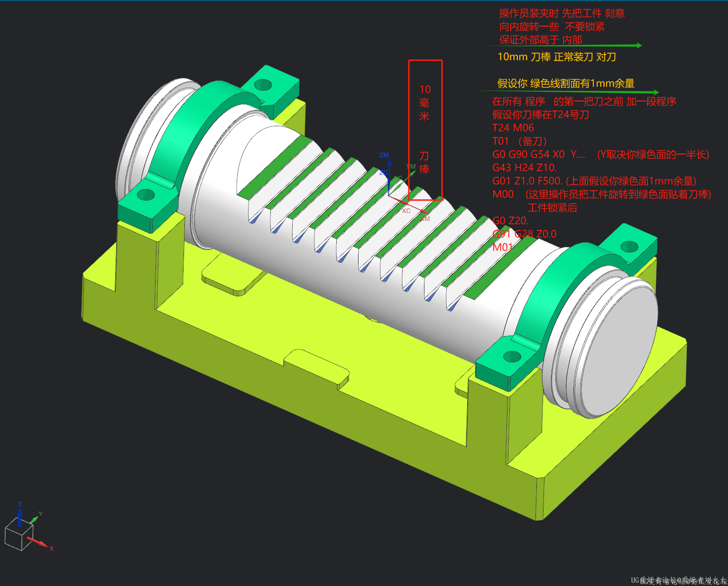
Task: Pick the YM axis label of WCS
Action: pos(411,166)
